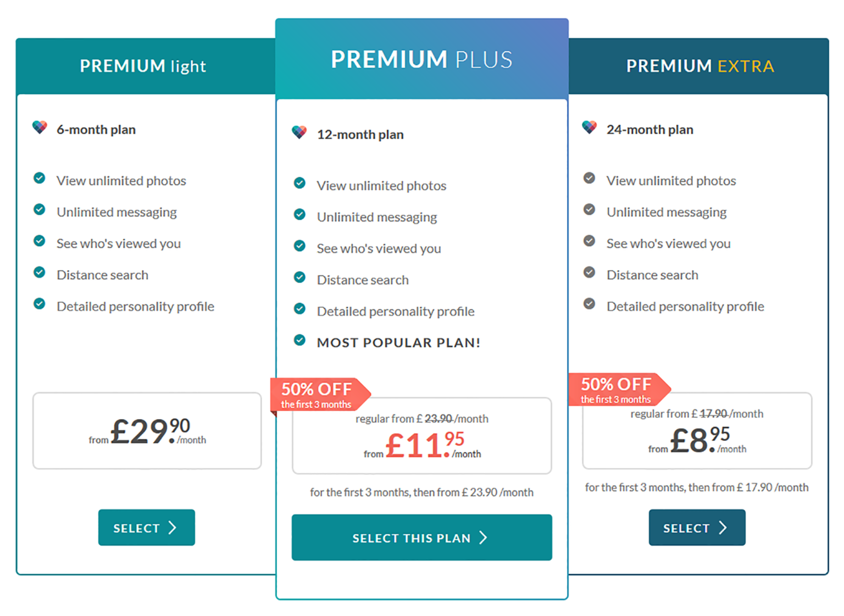Click the PREMIUM PLUS title banner
The height and width of the screenshot is (616, 844).
click(x=421, y=58)
